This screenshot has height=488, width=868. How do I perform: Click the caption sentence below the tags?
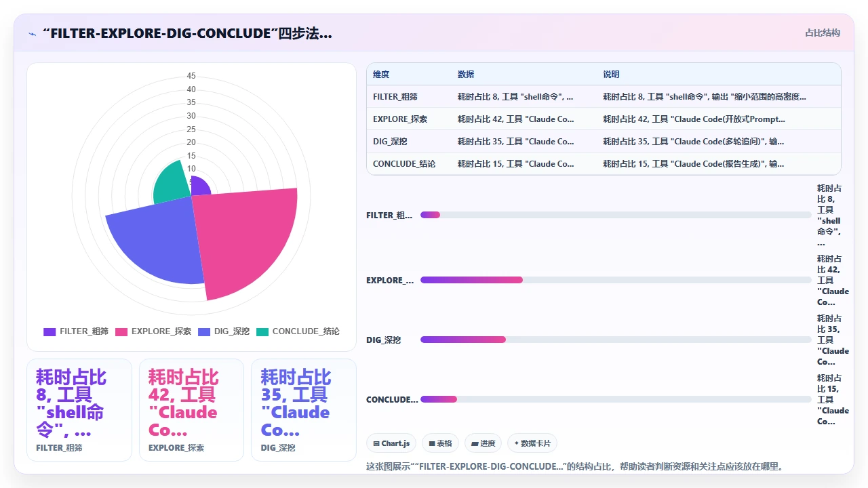pyautogui.click(x=574, y=466)
